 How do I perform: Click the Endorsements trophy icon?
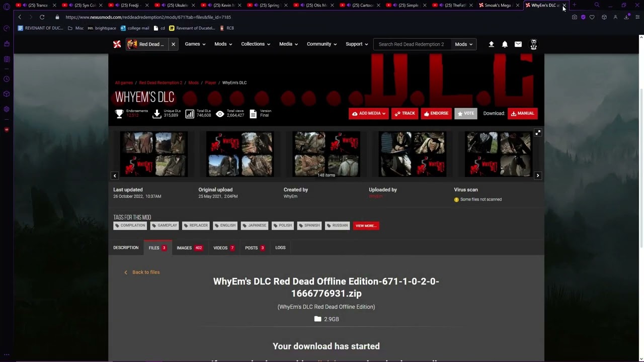[119, 114]
